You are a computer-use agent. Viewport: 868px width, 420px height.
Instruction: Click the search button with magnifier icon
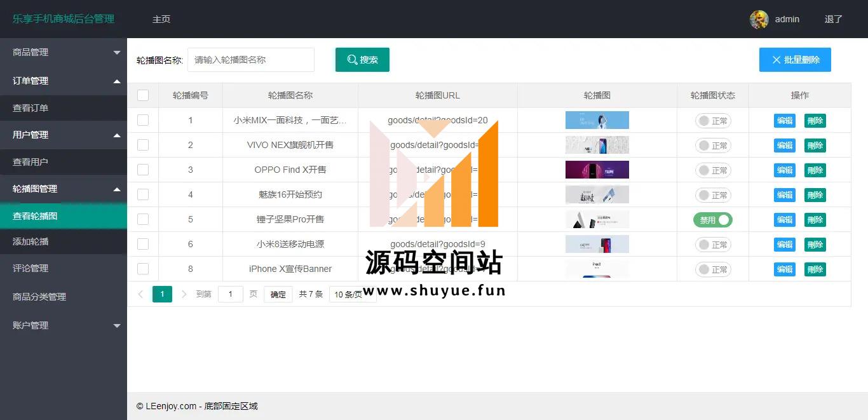point(362,60)
